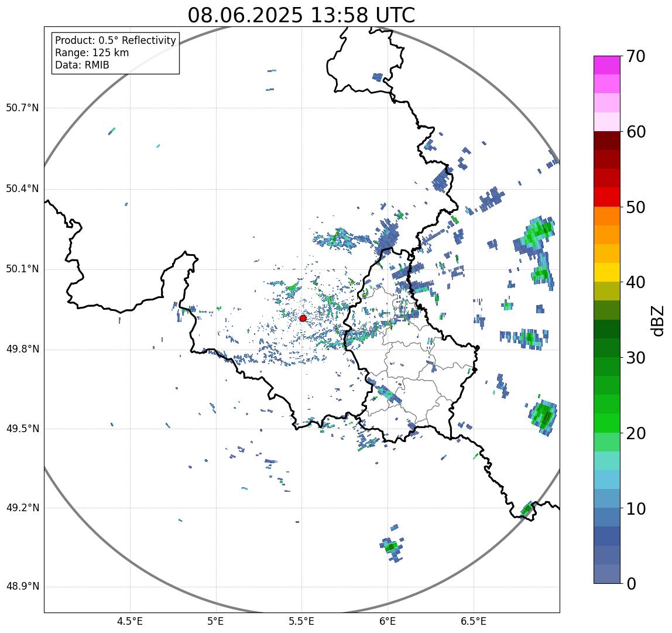The width and height of the screenshot is (672, 633).
Task: Click the 5.5°E longitude label
Action: 301,621
